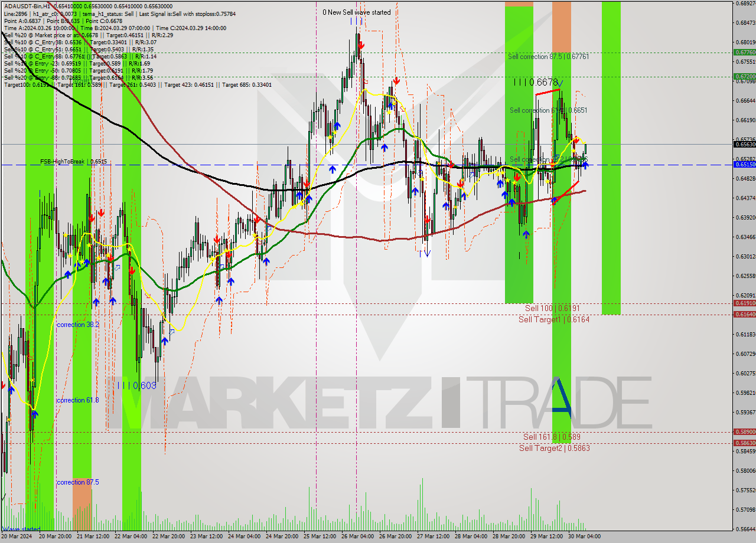Click the '26 Mar 04:00' time axis label
Image resolution: width=756 pixels, height=543 pixels.
tap(357, 537)
